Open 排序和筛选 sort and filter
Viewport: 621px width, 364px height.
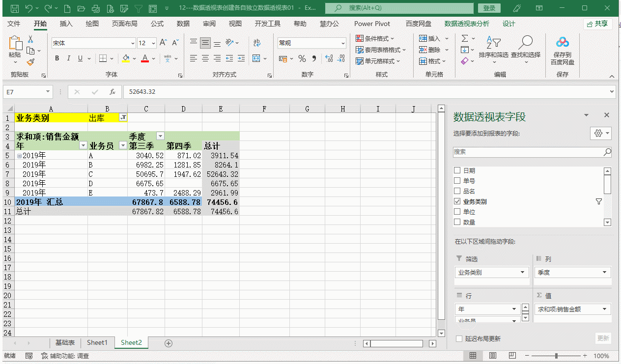(x=493, y=50)
